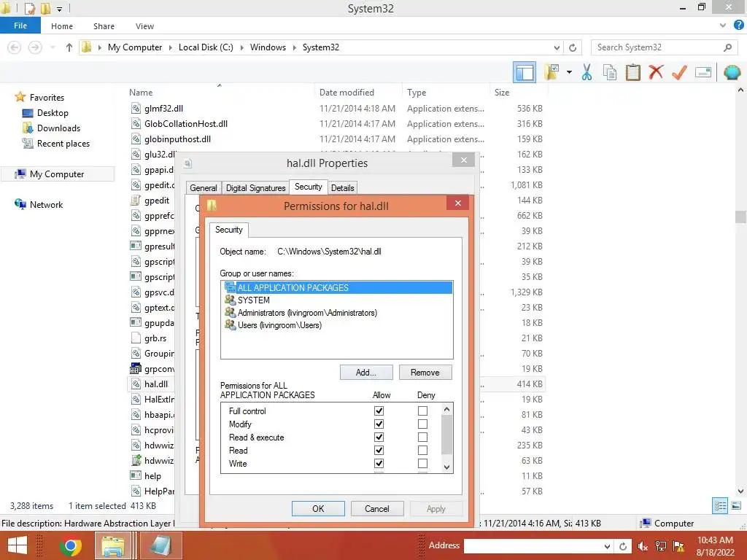Open the File ribbon tab
The height and width of the screenshot is (560, 747).
click(x=20, y=26)
